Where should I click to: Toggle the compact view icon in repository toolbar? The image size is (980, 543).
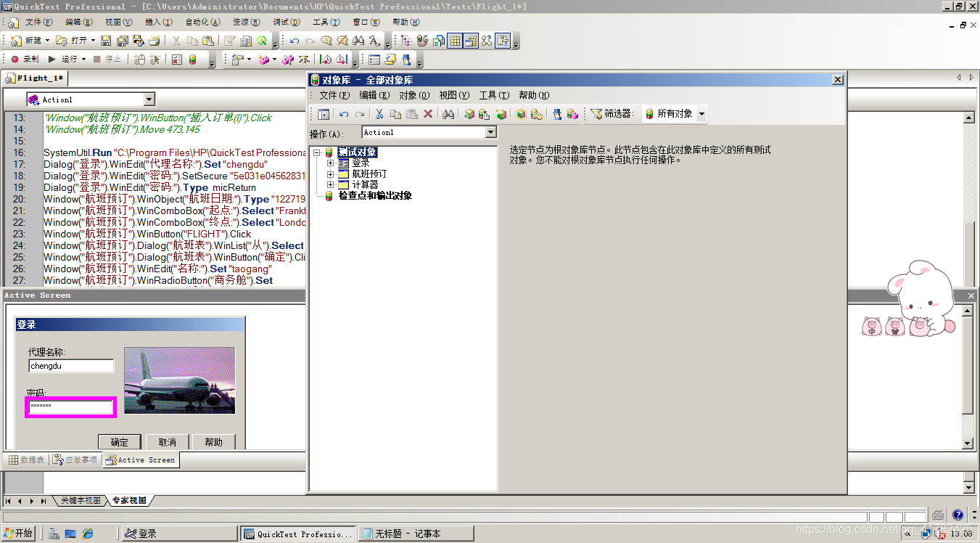point(324,114)
